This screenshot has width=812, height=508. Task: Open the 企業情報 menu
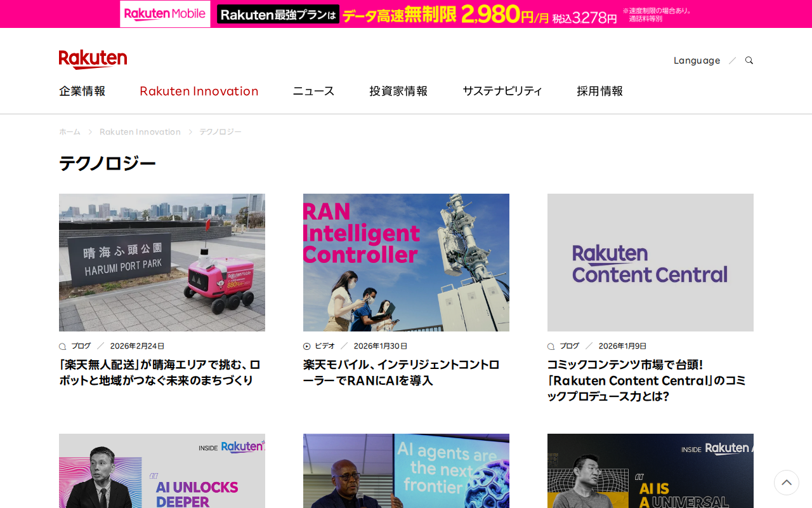[x=82, y=91]
